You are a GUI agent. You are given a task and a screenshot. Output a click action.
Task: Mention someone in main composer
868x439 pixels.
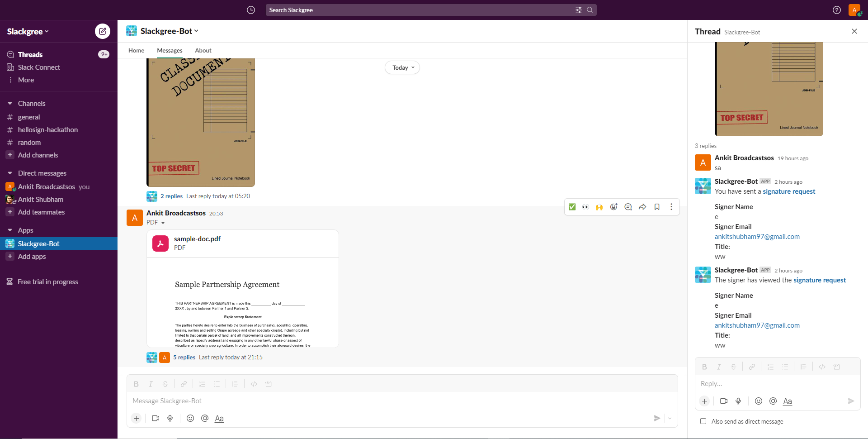[x=205, y=418]
